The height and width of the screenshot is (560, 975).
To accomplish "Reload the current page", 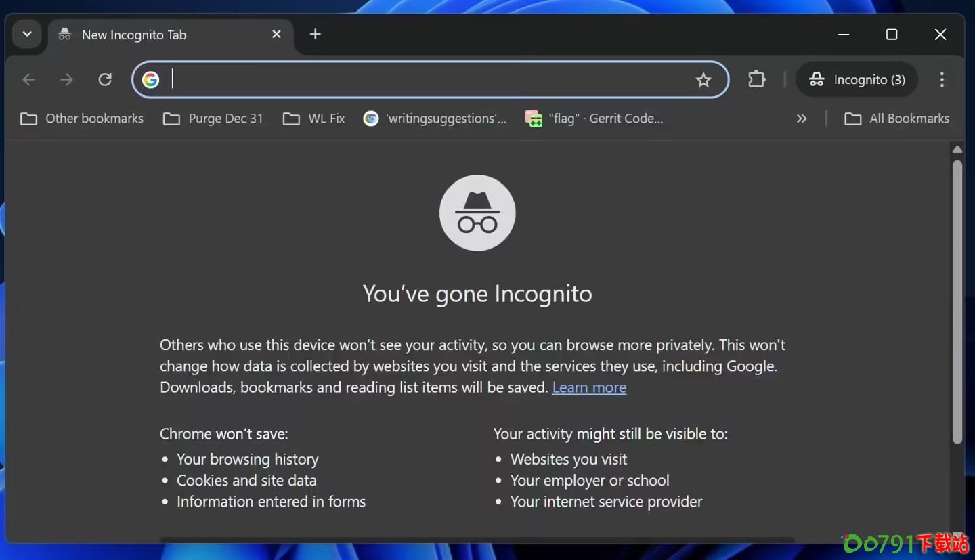I will point(105,79).
